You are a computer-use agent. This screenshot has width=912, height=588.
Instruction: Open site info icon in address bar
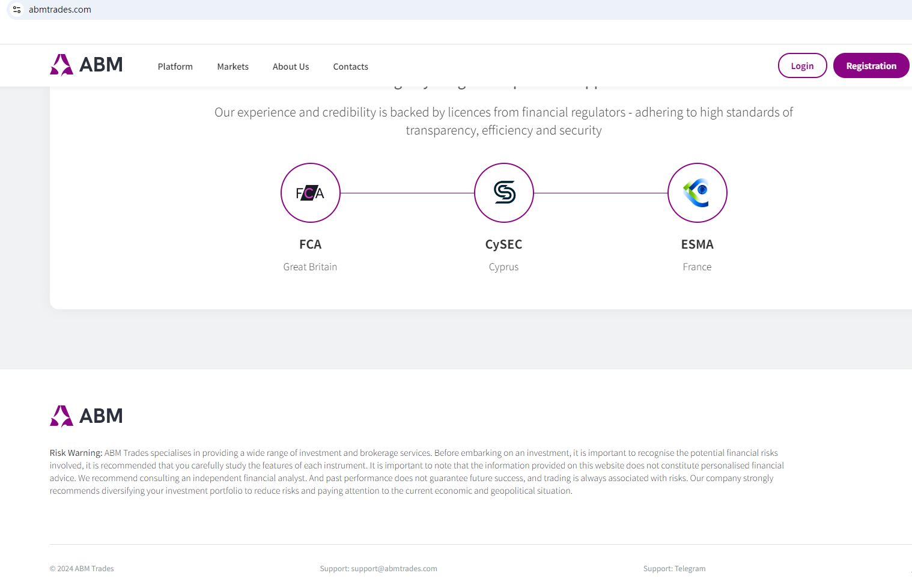tap(17, 10)
